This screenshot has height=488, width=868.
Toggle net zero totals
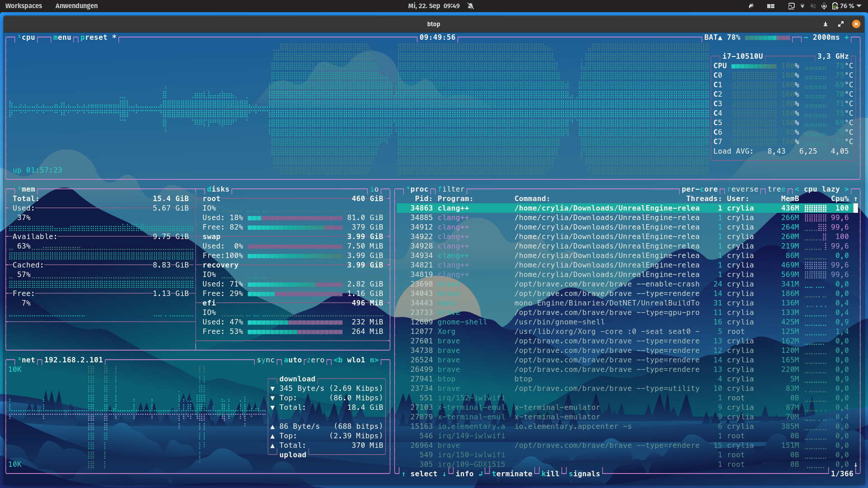click(316, 360)
